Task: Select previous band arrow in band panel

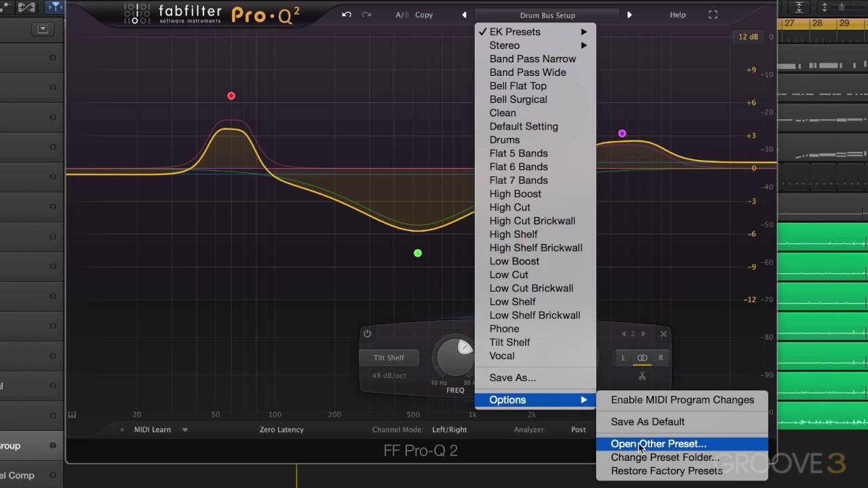Action: coord(624,333)
